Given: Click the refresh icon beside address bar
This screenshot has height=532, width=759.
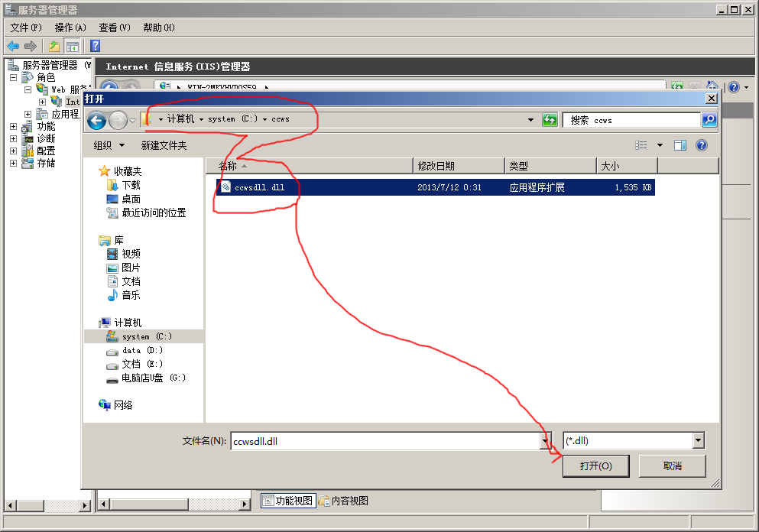Looking at the screenshot, I should tap(550, 120).
